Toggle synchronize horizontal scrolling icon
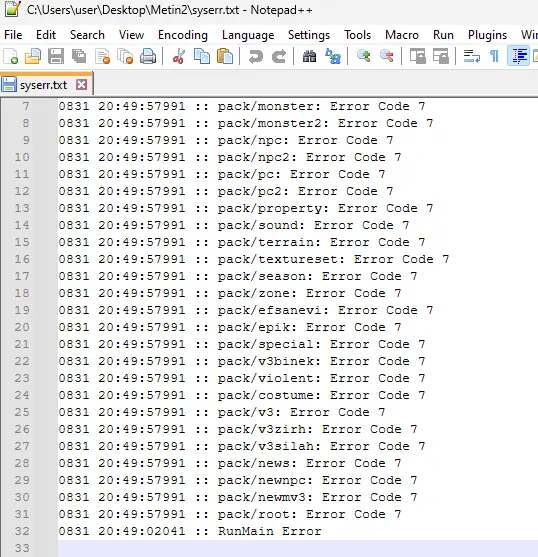The image size is (538, 557). [441, 56]
